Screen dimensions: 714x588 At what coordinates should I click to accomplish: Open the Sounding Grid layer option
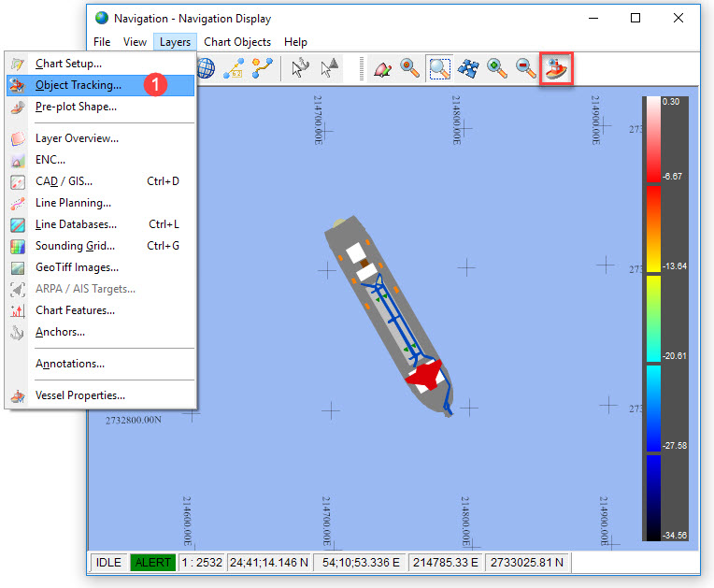click(x=75, y=246)
